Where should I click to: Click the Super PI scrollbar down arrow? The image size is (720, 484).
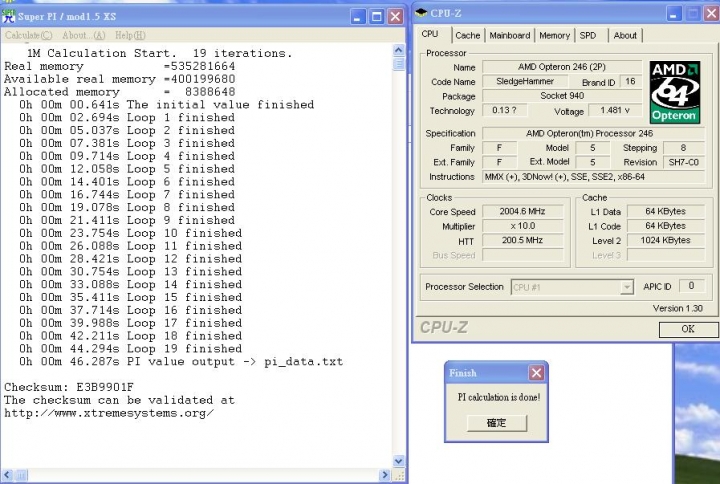tap(399, 461)
